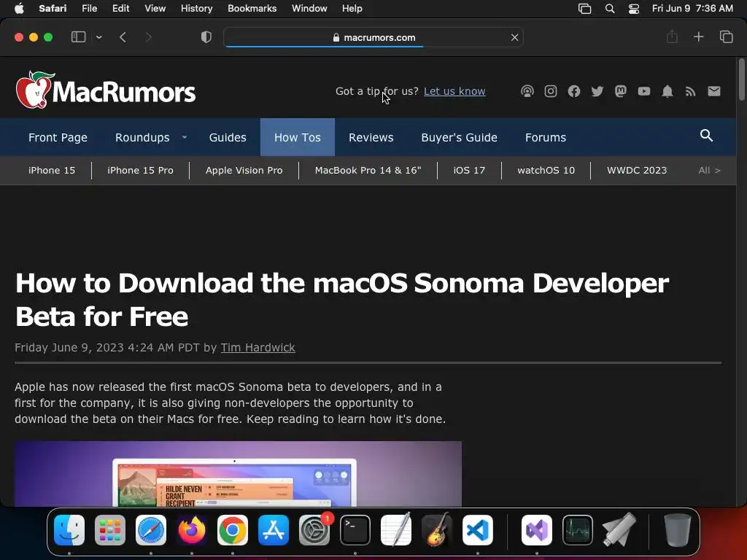This screenshot has width=747, height=560.
Task: Expand the Roundups dropdown arrow
Action: coord(185,137)
